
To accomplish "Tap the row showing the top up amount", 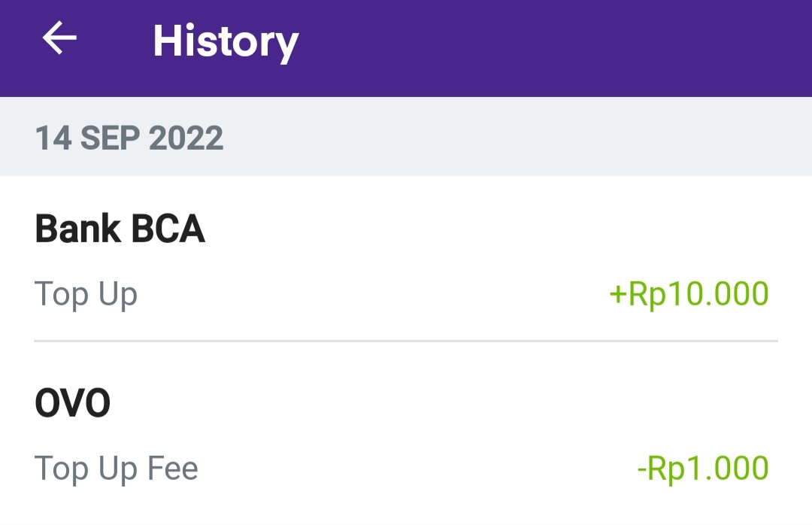I will click(406, 294).
